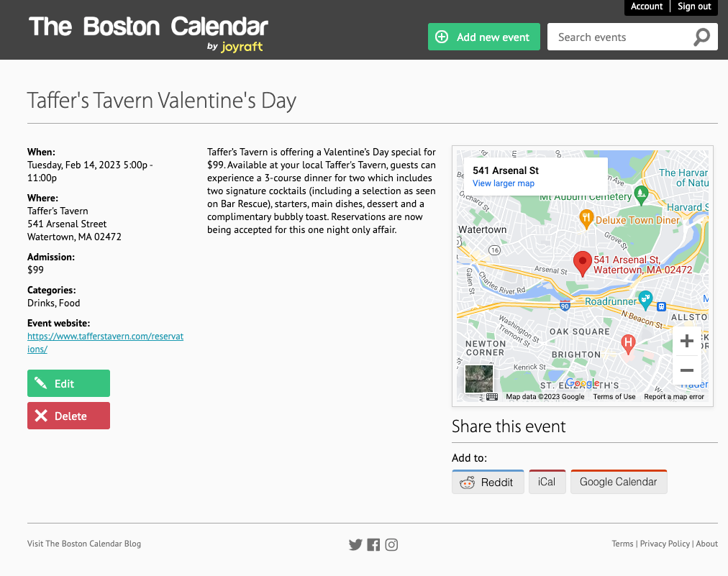
Task: Open the Facebook icon in footer
Action: point(373,544)
